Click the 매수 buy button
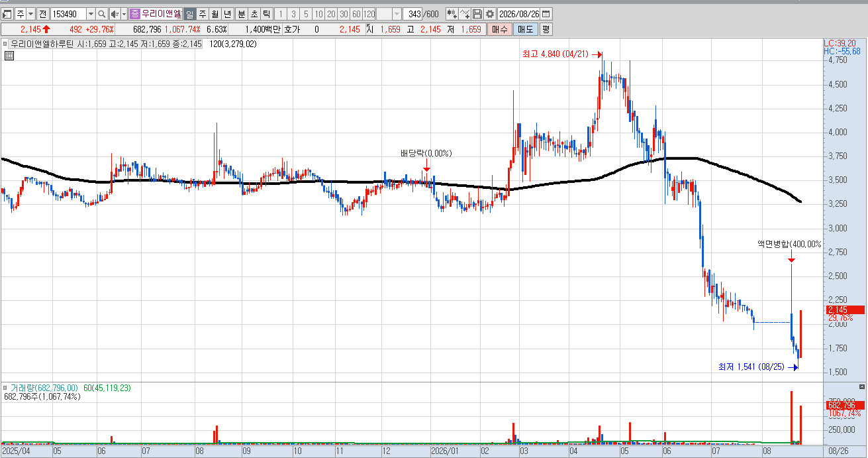This screenshot has height=458, width=868. [x=499, y=29]
